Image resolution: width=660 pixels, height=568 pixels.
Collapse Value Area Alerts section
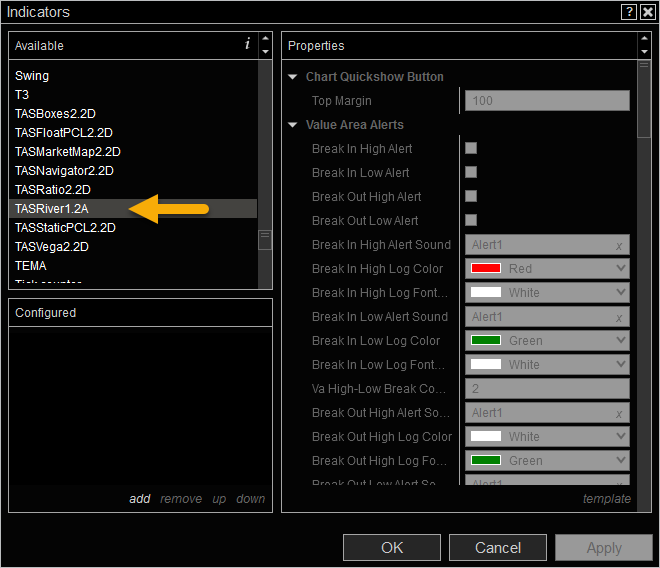click(x=293, y=125)
